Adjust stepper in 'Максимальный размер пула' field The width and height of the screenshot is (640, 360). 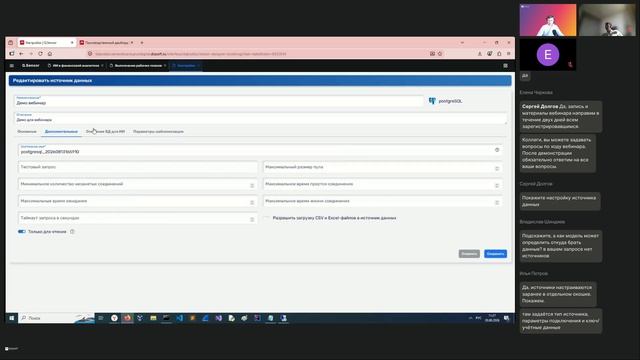(497, 168)
